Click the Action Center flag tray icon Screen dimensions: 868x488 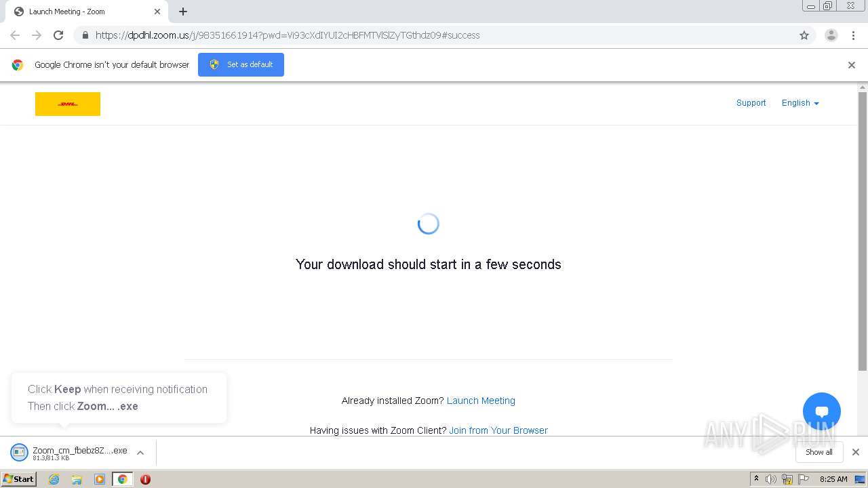(804, 479)
